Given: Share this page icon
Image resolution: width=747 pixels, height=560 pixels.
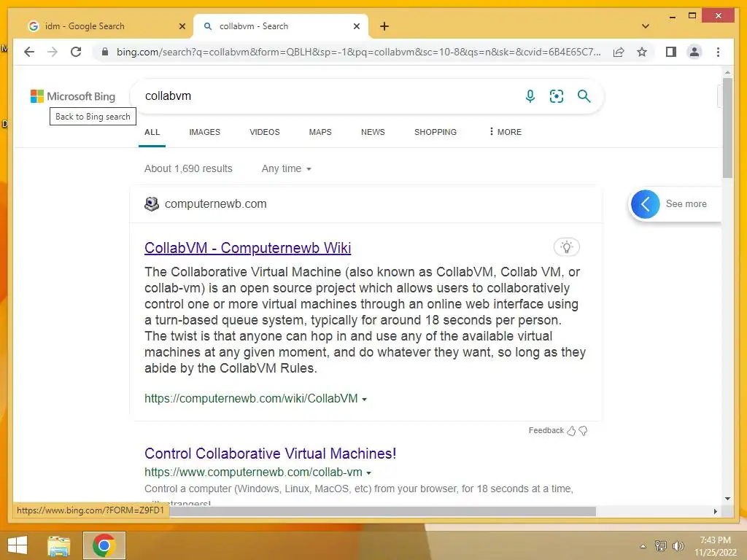Looking at the screenshot, I should pyautogui.click(x=619, y=52).
